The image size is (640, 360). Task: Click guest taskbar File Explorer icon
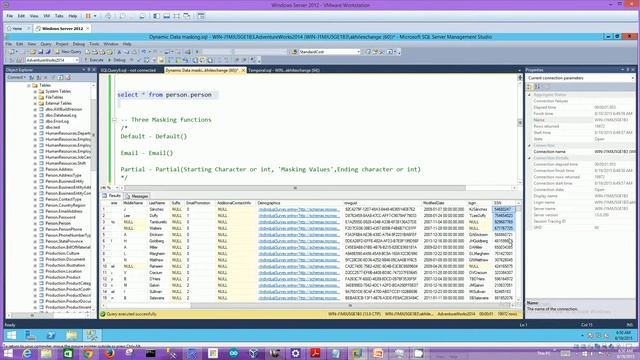tap(71, 336)
